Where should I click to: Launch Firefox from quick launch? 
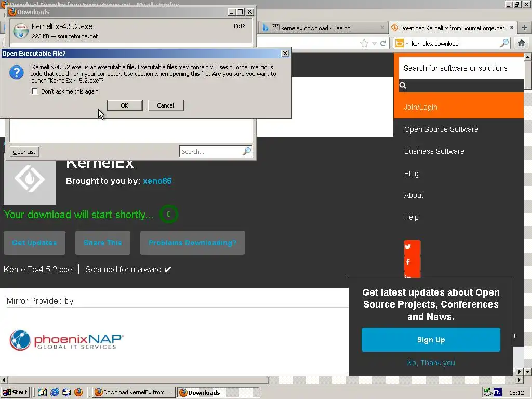pyautogui.click(x=78, y=392)
